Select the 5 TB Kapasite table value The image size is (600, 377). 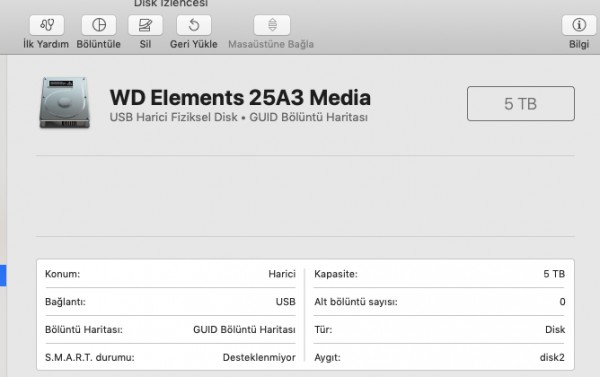coord(554,274)
